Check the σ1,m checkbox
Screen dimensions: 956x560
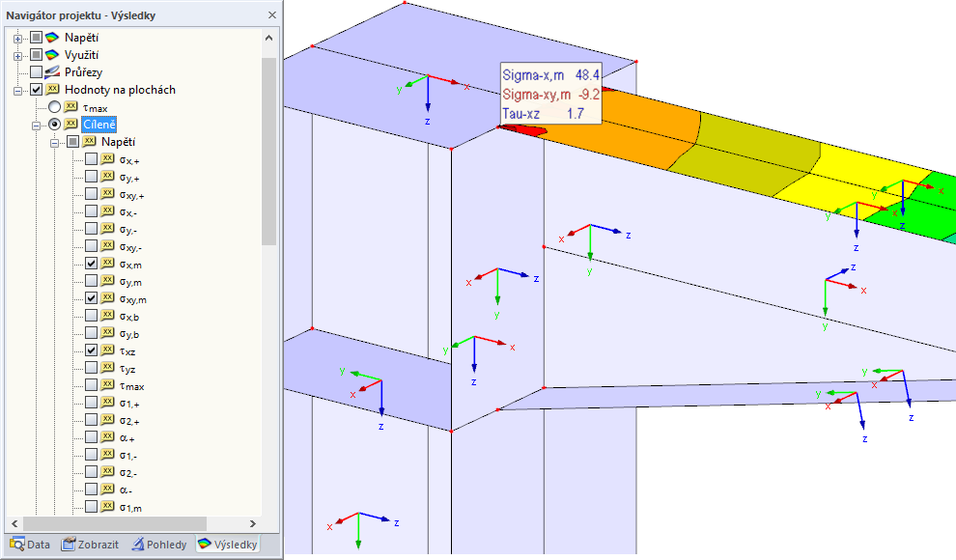click(x=91, y=506)
